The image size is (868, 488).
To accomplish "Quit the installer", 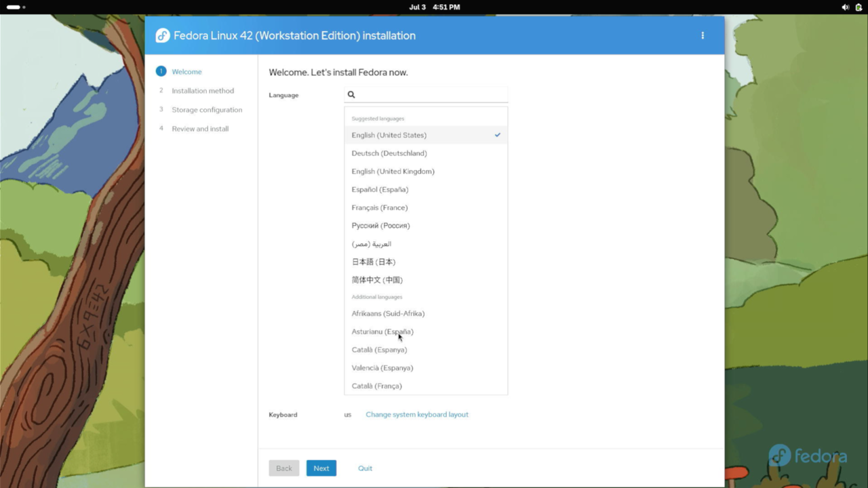I will pos(365,468).
